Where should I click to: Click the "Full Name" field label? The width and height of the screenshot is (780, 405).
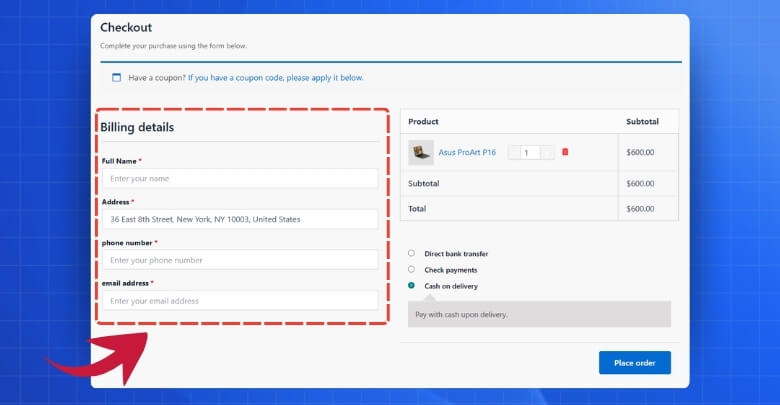point(119,161)
